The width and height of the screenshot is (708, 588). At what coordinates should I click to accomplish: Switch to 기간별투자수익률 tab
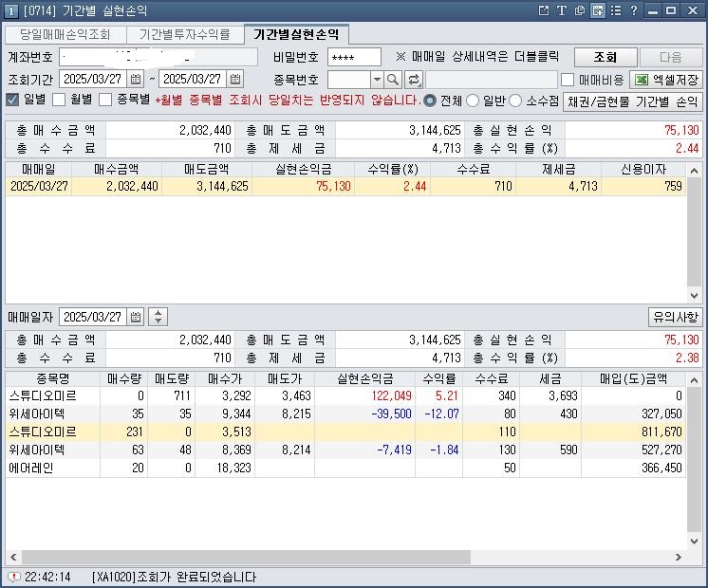185,34
